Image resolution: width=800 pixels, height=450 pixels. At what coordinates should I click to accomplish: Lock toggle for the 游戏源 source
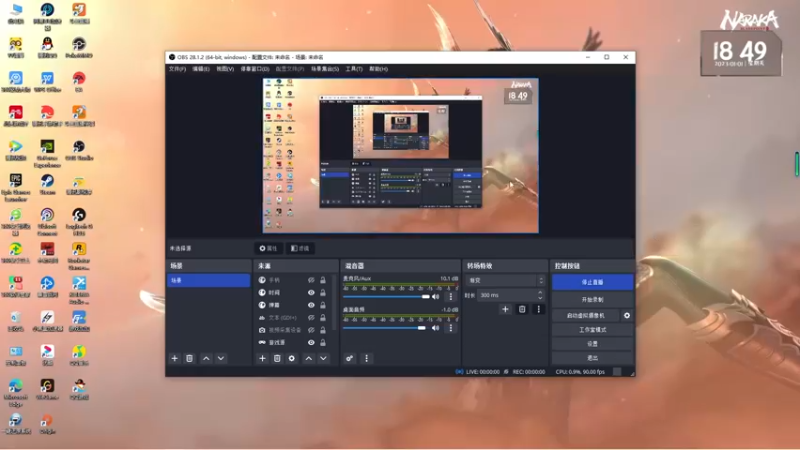pos(323,342)
